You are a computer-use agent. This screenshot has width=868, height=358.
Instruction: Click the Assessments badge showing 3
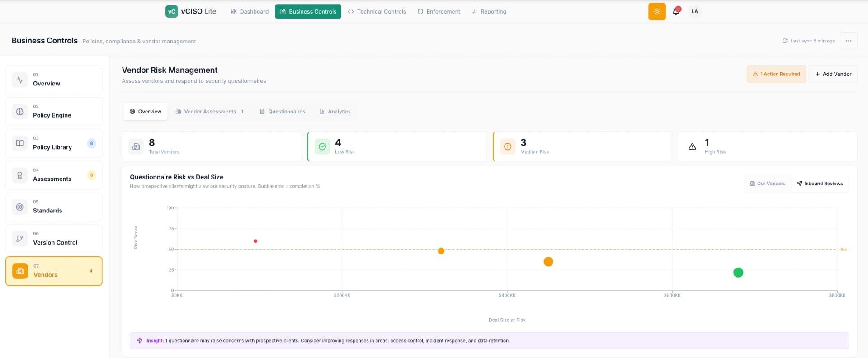pos(91,175)
